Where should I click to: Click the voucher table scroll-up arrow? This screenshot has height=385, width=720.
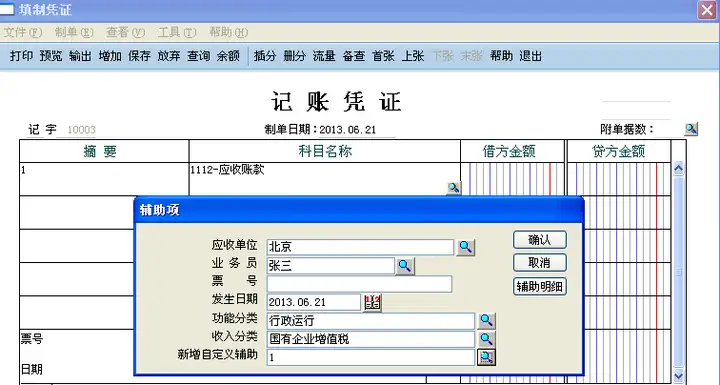point(679,169)
